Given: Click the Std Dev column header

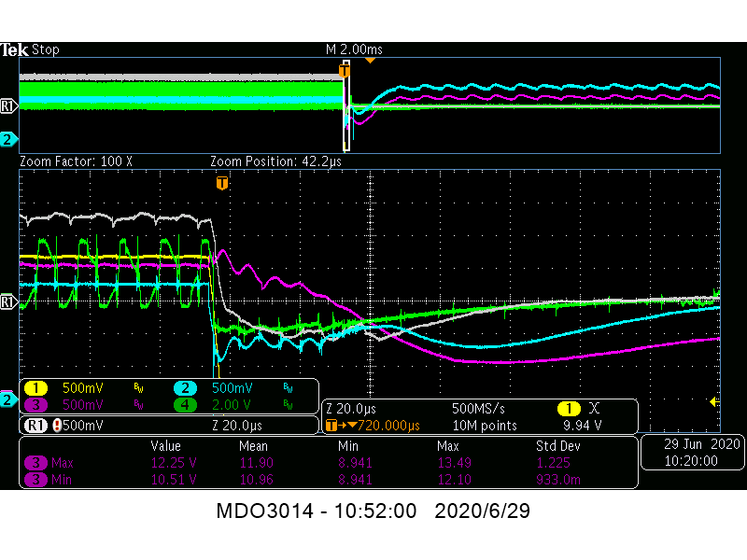Looking at the screenshot, I should click(558, 446).
